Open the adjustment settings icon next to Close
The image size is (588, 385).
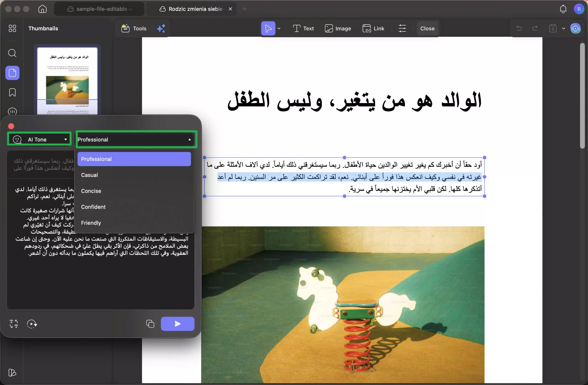click(x=402, y=28)
